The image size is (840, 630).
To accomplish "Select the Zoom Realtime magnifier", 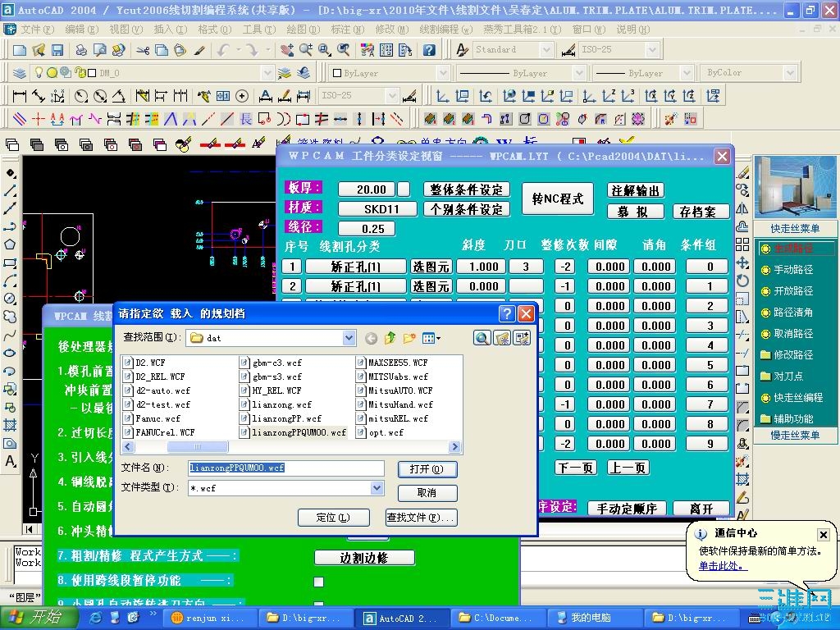I will [x=306, y=50].
